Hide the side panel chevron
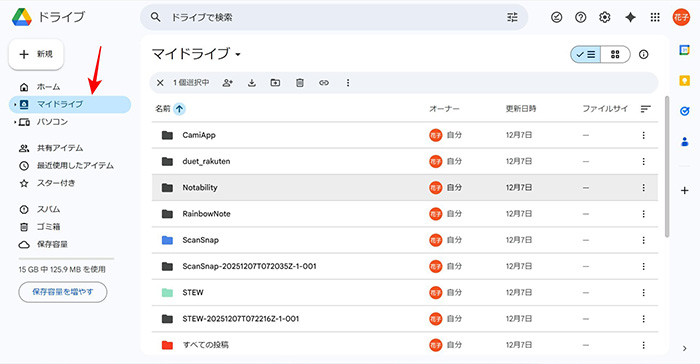700x364 pixels. click(x=684, y=348)
